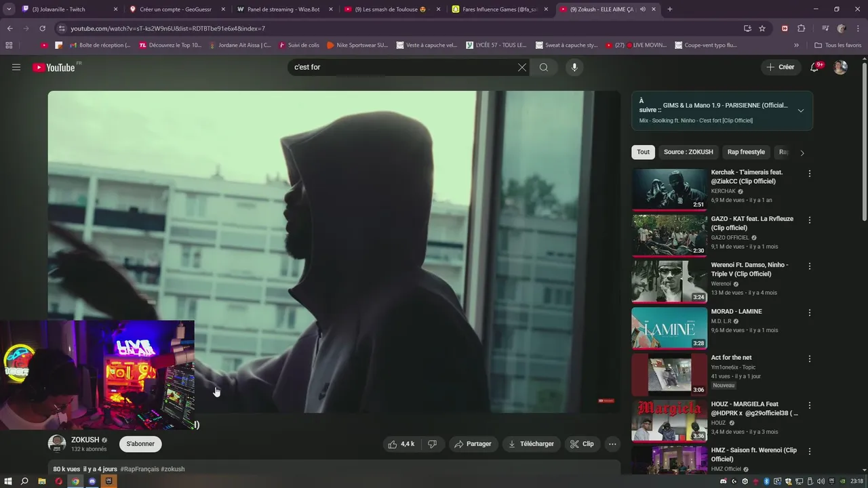Switch to the GeoGuessr tab

pyautogui.click(x=178, y=9)
